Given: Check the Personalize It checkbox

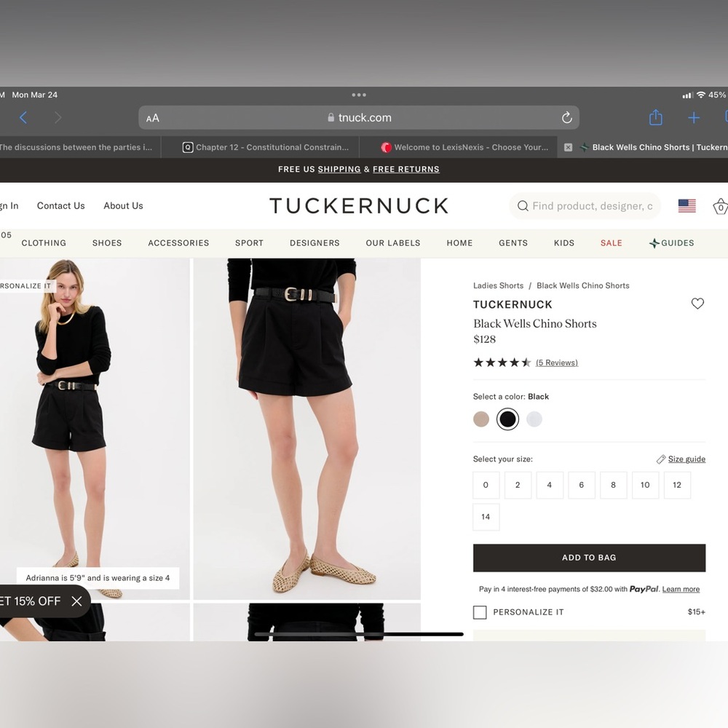Looking at the screenshot, I should [480, 612].
